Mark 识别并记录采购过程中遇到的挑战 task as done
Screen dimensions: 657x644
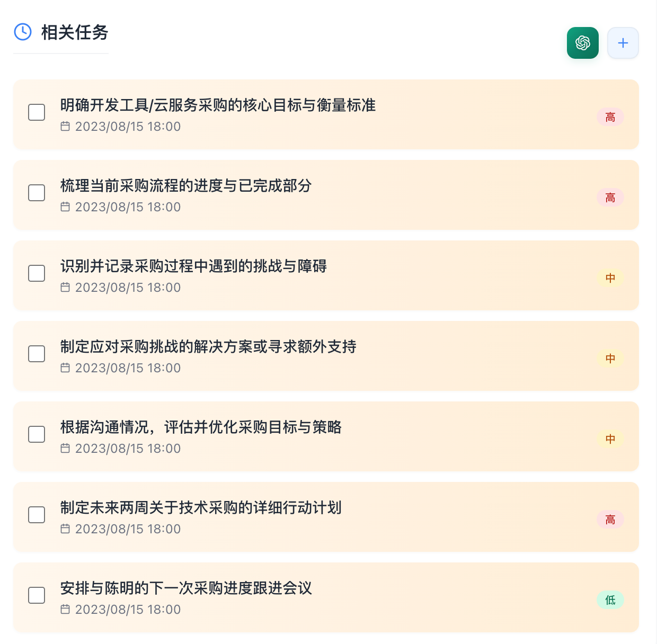37,273
